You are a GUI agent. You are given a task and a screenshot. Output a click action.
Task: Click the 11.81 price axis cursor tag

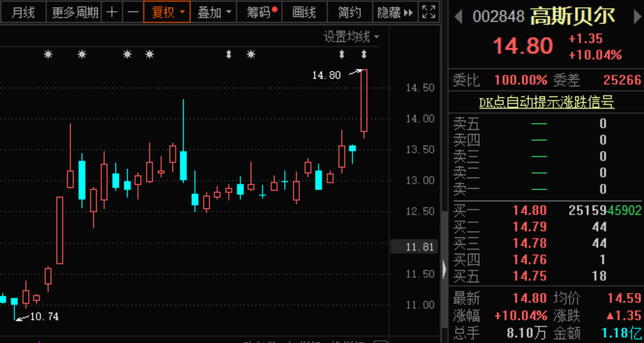(414, 246)
